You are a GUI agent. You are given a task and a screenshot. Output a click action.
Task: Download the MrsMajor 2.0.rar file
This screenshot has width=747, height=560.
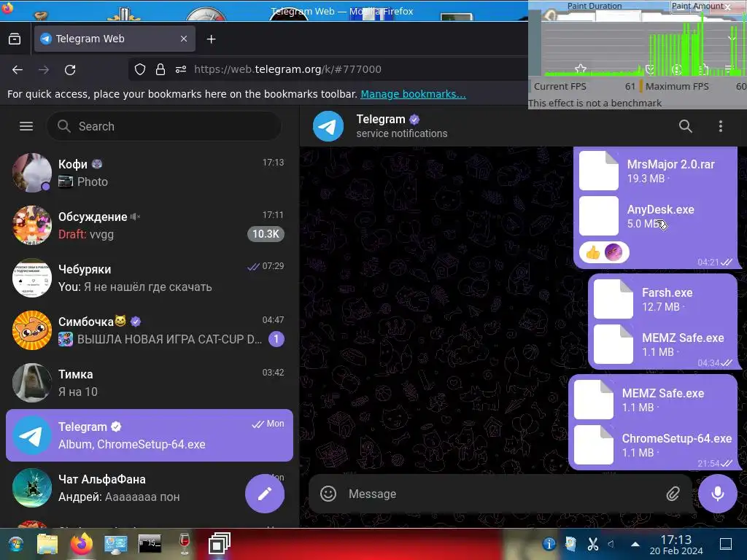[x=599, y=171]
